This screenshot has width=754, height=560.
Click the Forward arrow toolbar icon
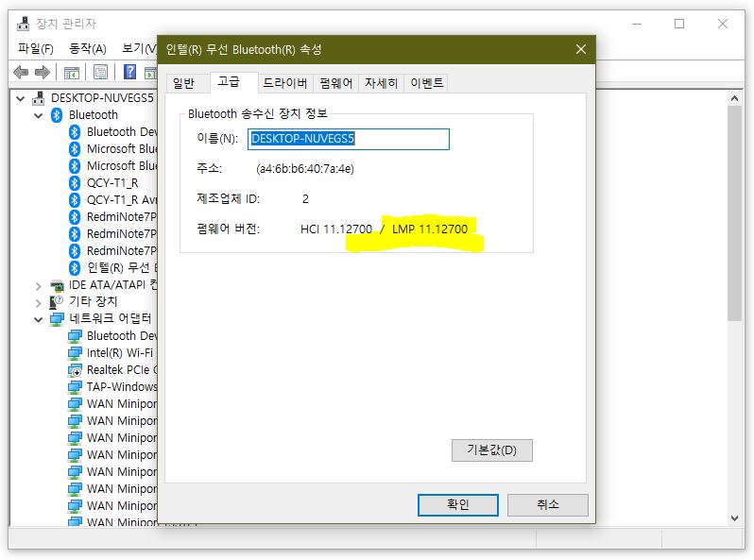tap(43, 73)
